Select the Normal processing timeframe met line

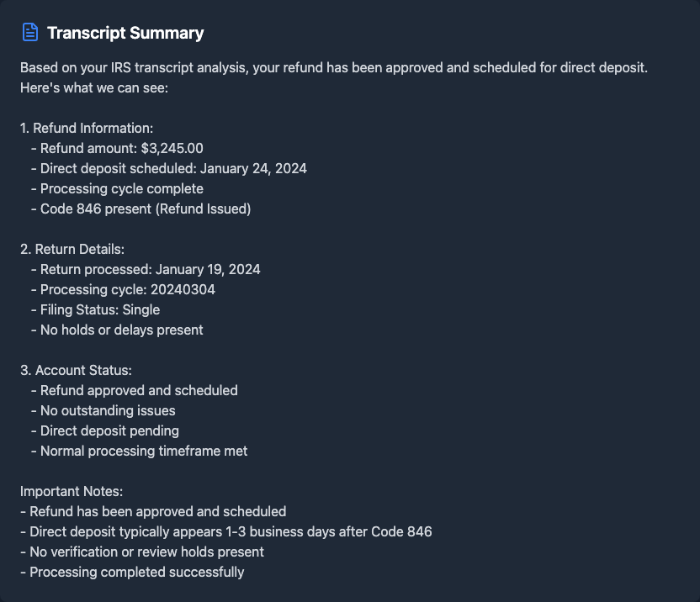click(144, 451)
